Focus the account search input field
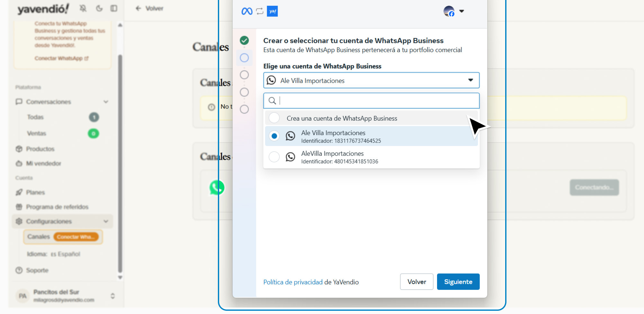The width and height of the screenshot is (644, 314). click(x=371, y=101)
